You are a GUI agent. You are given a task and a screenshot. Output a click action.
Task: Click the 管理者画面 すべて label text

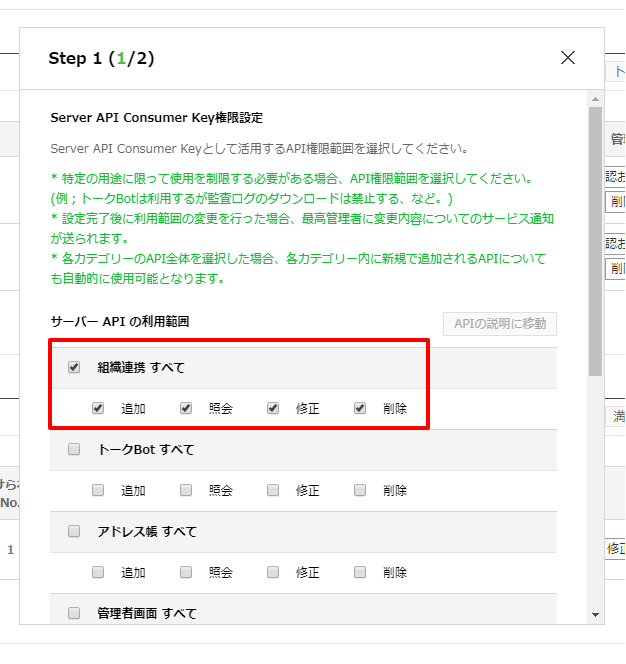(147, 613)
